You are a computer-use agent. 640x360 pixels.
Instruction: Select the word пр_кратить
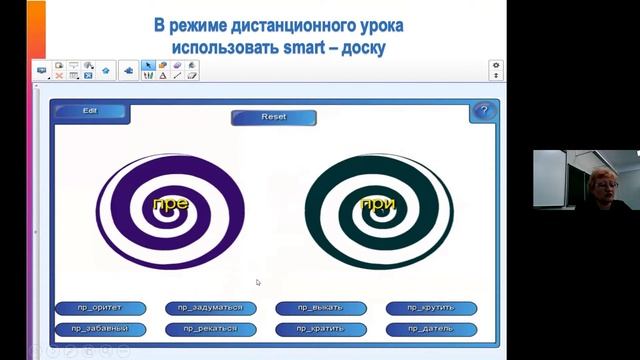pos(321,329)
